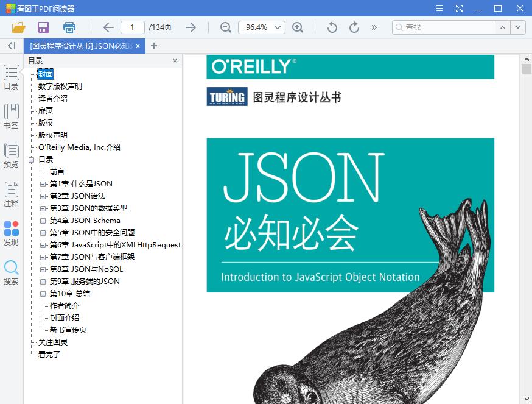Screen dimensions: 532x404
Task: Open the 搜索 search sidebar panel
Action: pos(11,272)
